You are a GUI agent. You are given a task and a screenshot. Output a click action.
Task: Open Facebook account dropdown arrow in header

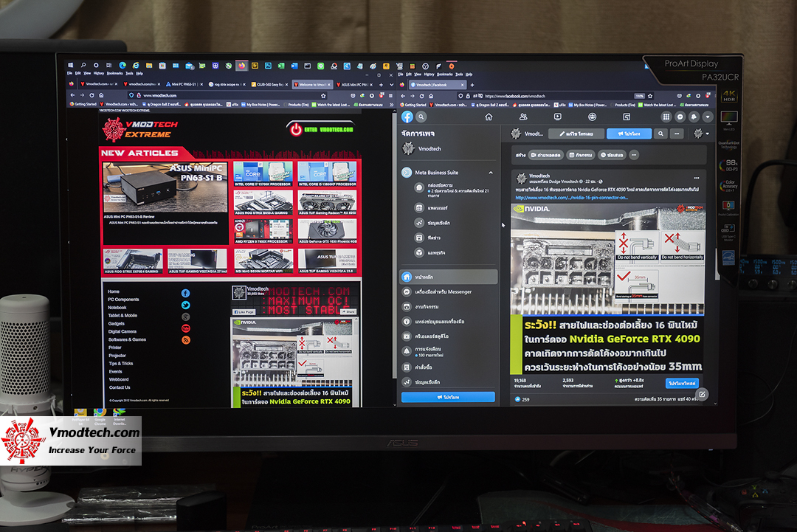pos(708,117)
